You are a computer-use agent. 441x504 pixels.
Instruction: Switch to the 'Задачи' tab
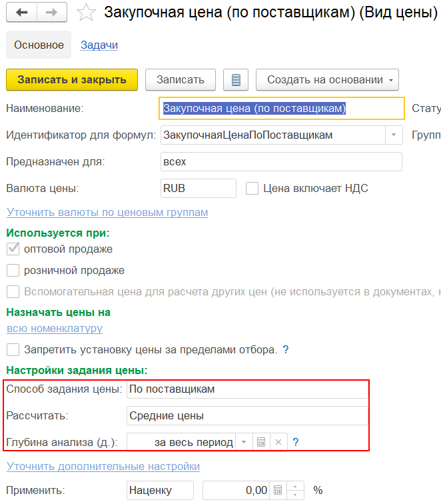pyautogui.click(x=99, y=45)
